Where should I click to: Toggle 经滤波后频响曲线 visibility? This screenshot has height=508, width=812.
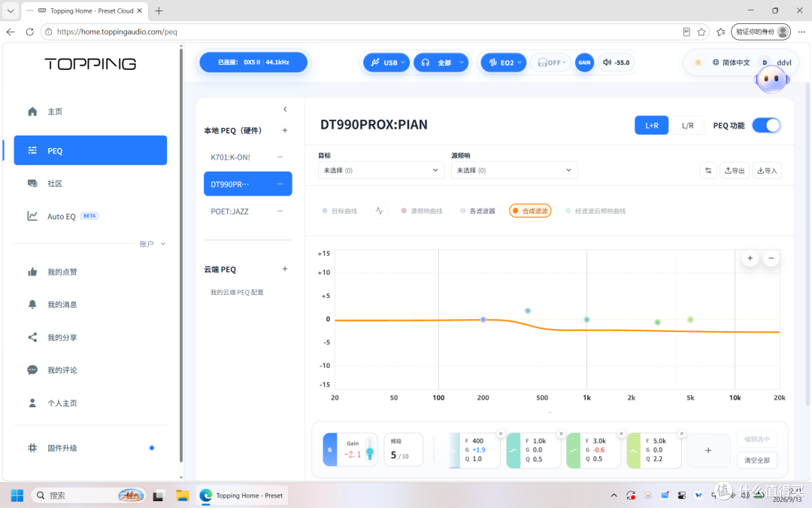point(595,211)
